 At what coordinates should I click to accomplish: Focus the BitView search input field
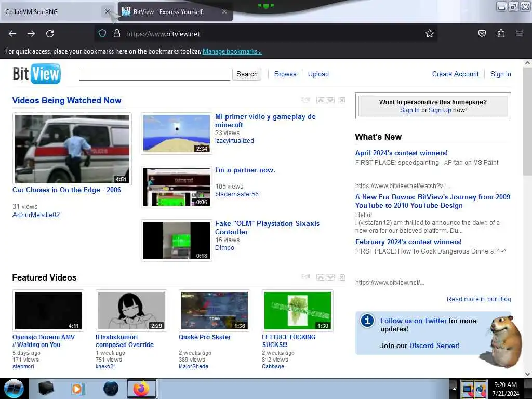(x=154, y=74)
